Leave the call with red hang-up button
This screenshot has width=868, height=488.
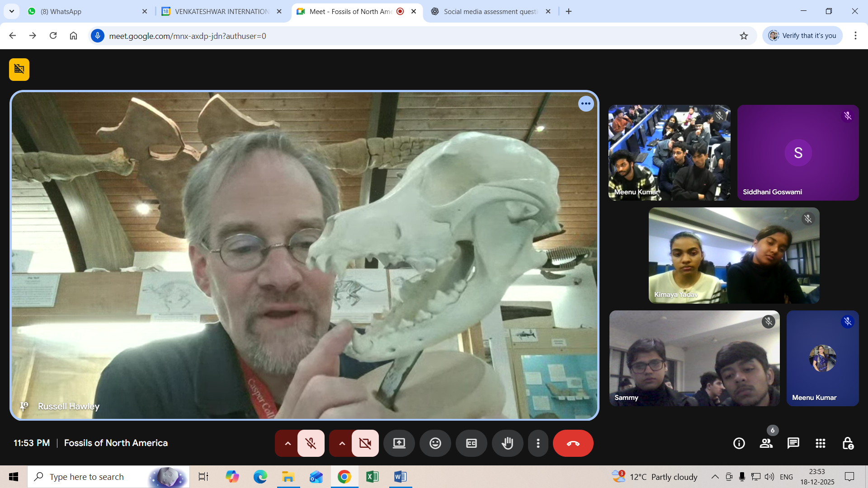tap(573, 443)
